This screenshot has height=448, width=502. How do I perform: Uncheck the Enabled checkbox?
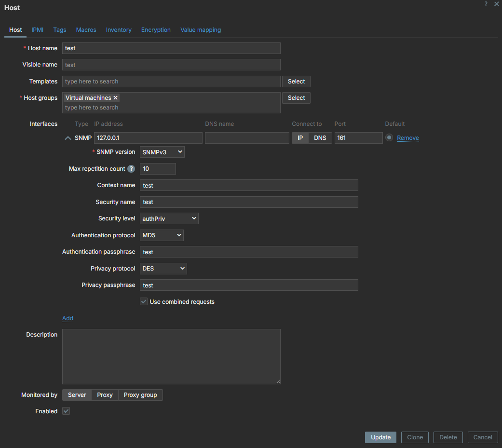coord(66,411)
